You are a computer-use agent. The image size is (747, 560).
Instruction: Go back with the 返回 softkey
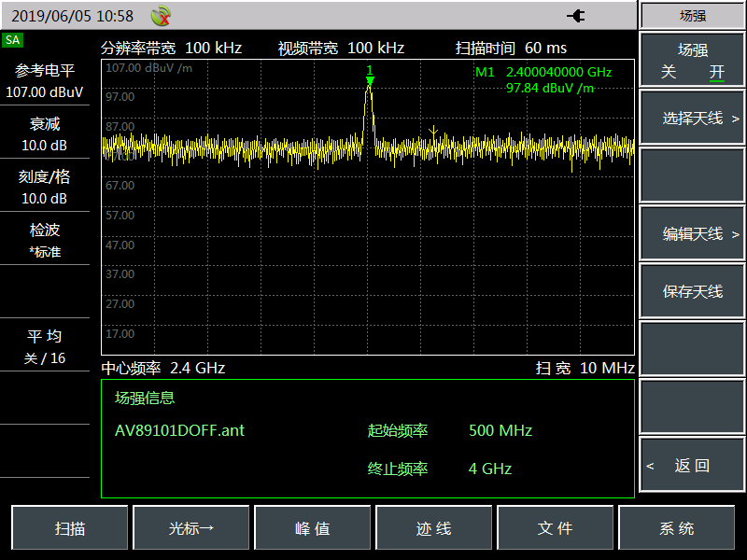[x=692, y=466]
